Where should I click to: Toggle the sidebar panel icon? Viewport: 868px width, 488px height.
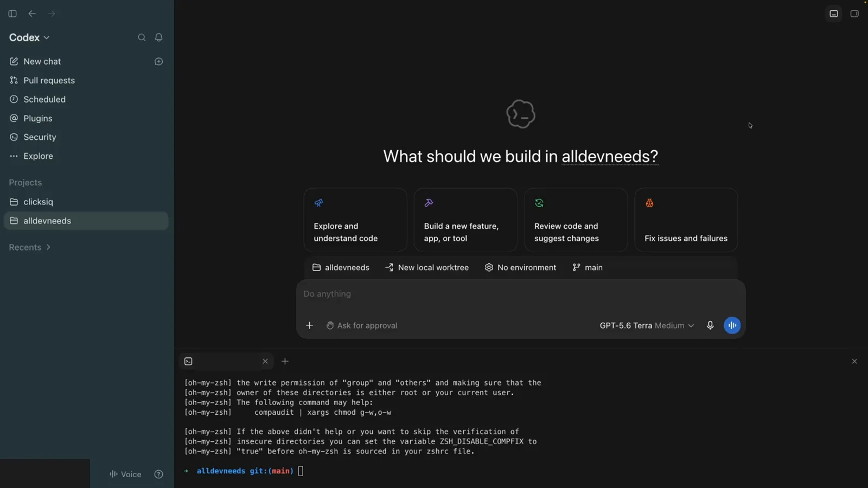pos(12,14)
